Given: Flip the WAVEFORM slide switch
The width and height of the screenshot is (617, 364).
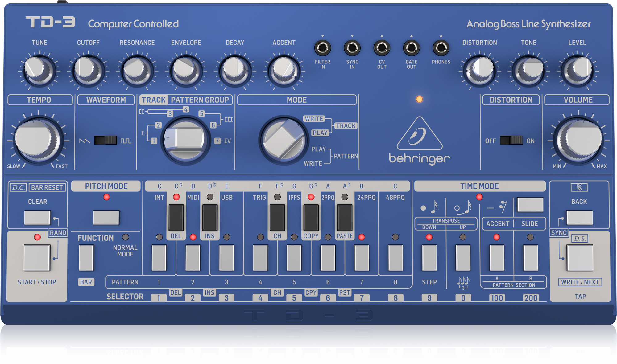Looking at the screenshot, I should click(x=106, y=140).
